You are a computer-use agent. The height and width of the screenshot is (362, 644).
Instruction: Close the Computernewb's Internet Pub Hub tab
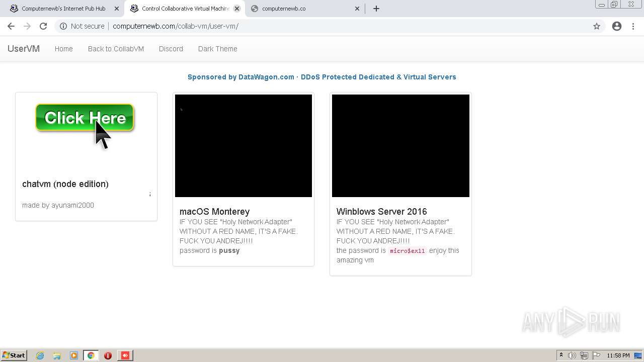117,9
